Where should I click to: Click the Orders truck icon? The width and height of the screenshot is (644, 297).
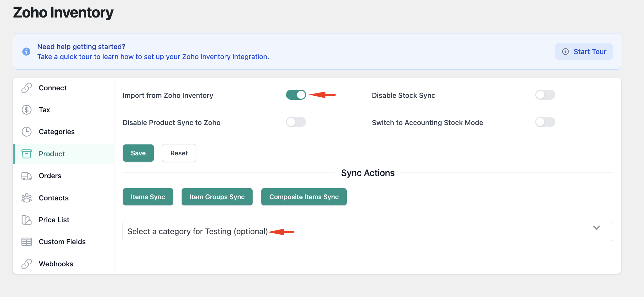(x=27, y=176)
